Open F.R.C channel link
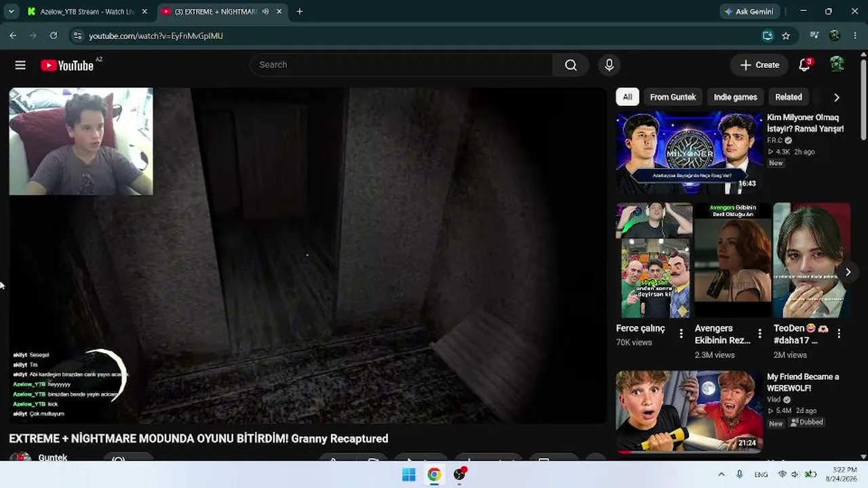The height and width of the screenshot is (488, 868). click(x=775, y=141)
